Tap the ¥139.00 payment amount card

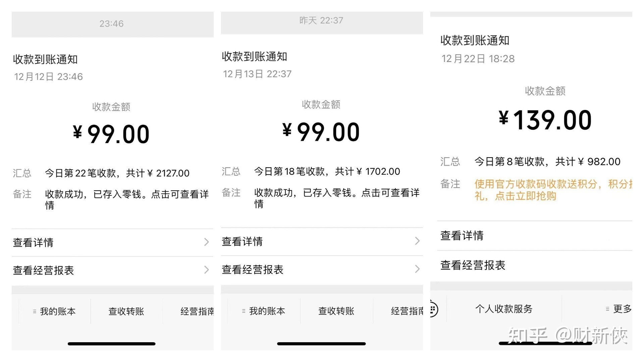545,120
